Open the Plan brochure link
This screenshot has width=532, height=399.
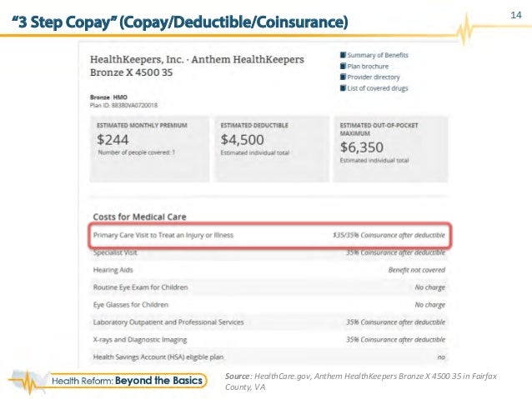click(368, 66)
